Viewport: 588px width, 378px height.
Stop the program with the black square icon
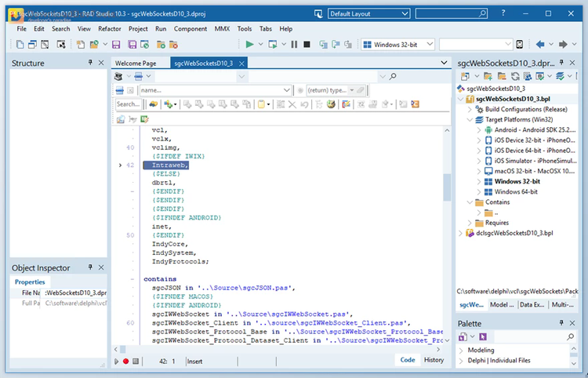pyautogui.click(x=307, y=44)
